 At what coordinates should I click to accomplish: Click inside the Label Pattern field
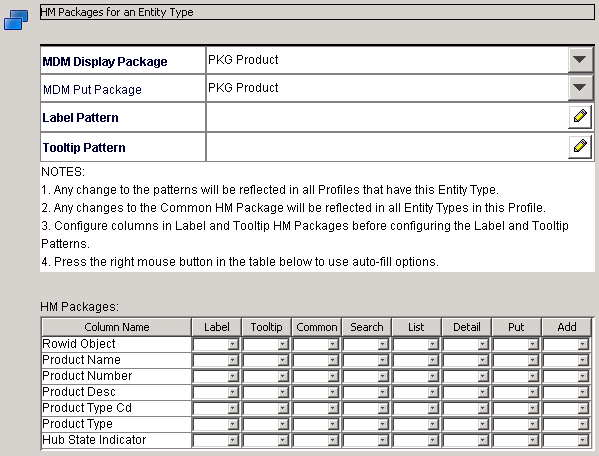[387, 118]
